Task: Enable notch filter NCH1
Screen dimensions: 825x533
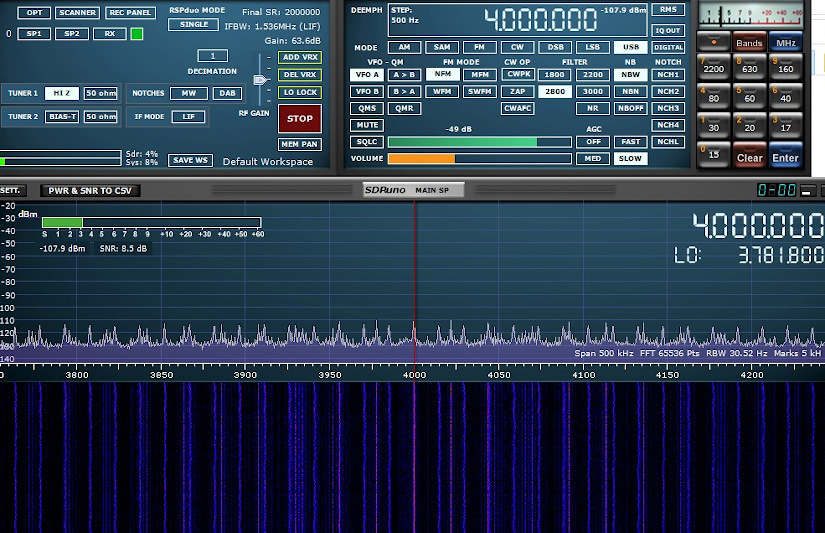Action: coord(668,75)
